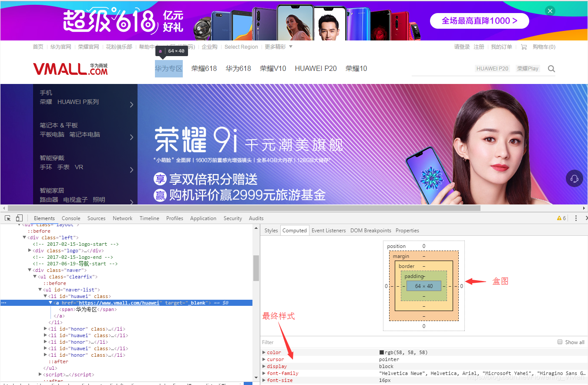Click the 全场最高直降1000 banner button
This screenshot has width=588, height=385.
coord(480,20)
